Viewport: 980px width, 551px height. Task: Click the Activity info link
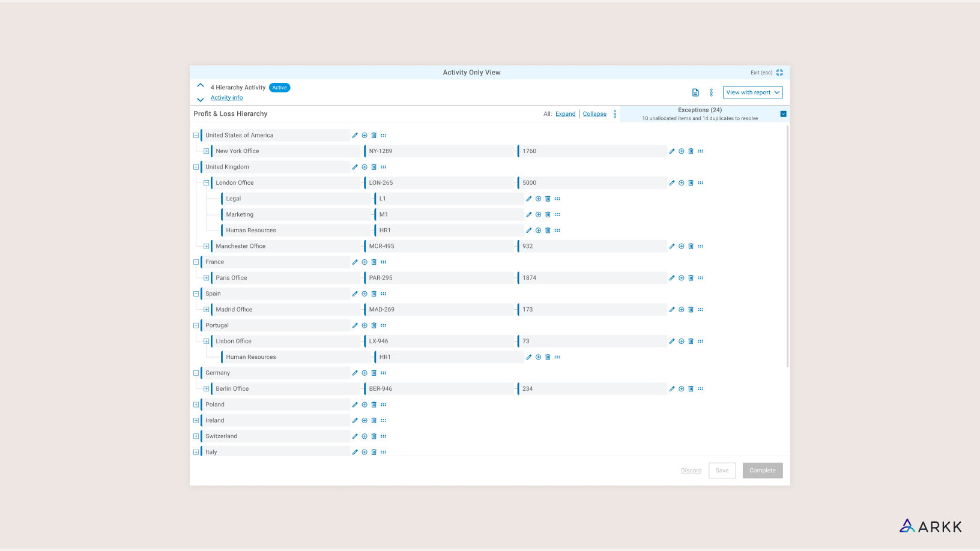point(226,98)
